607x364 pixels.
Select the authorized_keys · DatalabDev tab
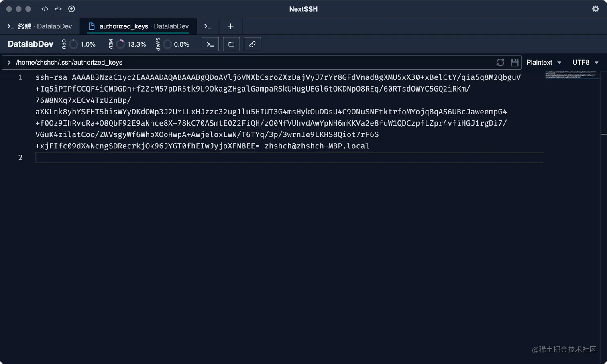coord(139,26)
